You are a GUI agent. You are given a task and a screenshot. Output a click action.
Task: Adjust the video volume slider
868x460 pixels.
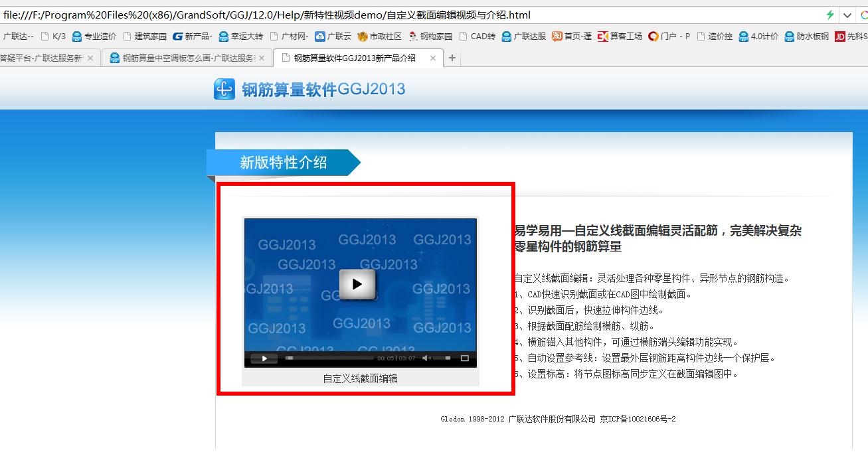443,358
